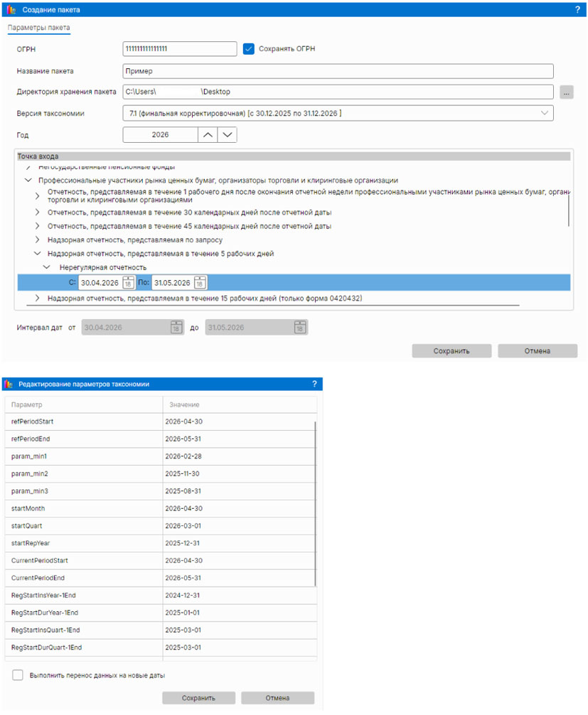Increase year with the up arrow

tap(206, 134)
